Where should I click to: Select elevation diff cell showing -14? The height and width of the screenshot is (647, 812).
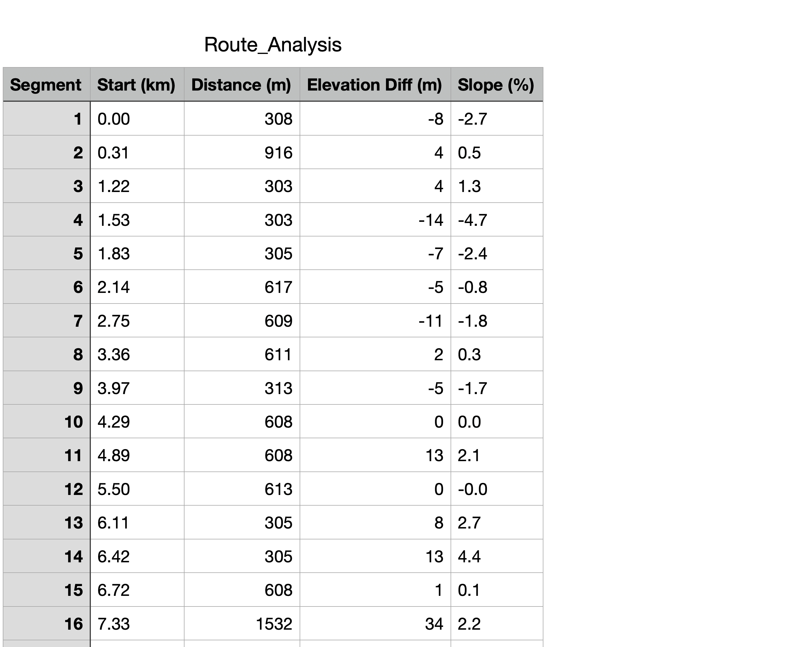point(375,220)
